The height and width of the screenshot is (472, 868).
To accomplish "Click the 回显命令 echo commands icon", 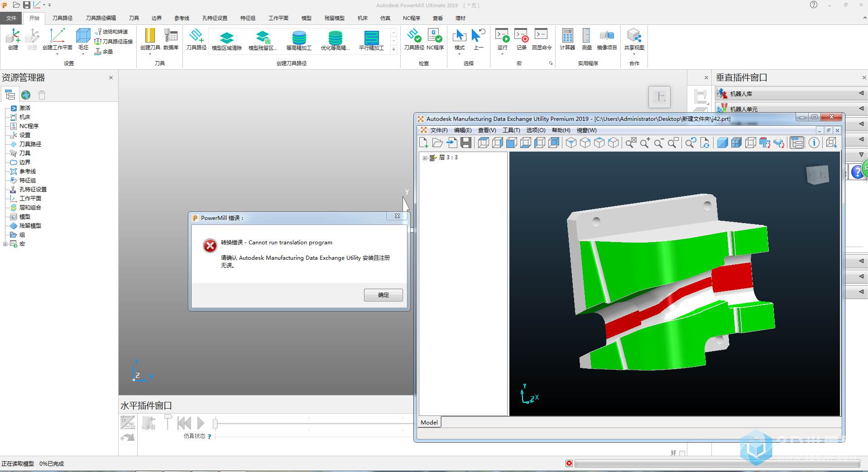I will 542,39.
